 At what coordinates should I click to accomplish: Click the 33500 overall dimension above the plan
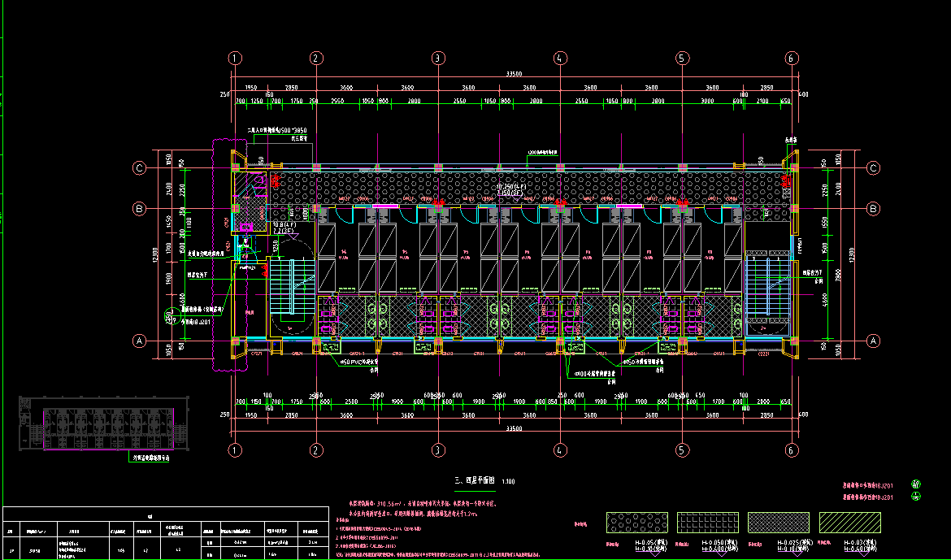point(513,74)
